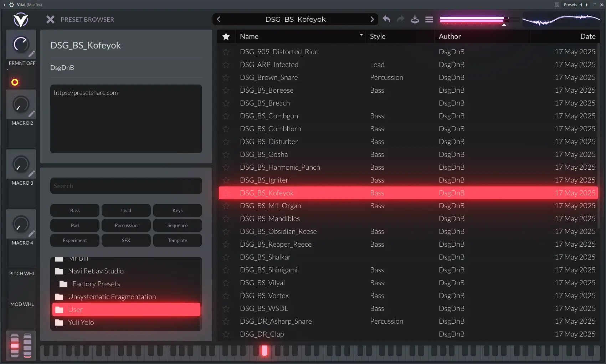Favorite DSG_ARP_Infected star

click(x=226, y=65)
